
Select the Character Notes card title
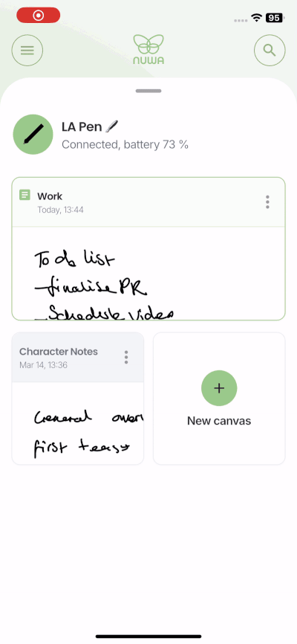[59, 352]
